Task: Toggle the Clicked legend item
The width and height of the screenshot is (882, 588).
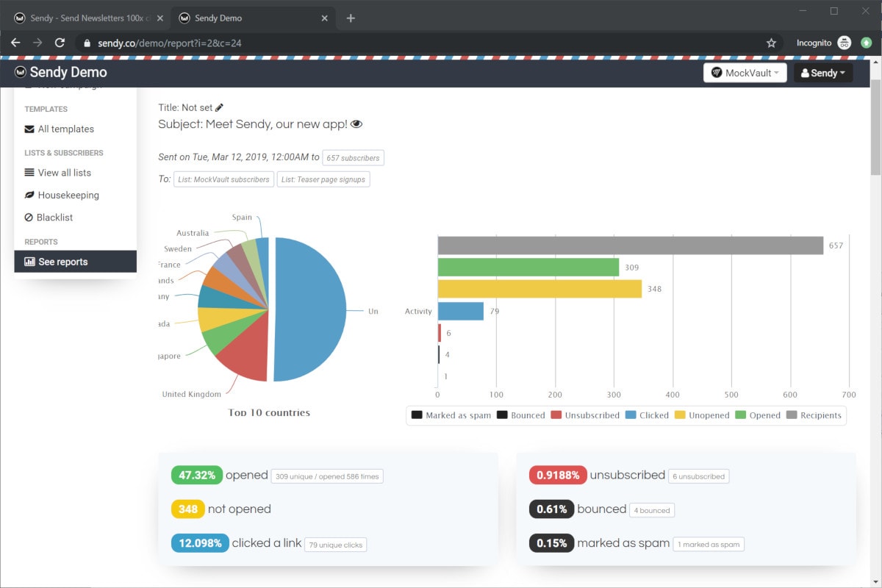Action: pyautogui.click(x=648, y=415)
